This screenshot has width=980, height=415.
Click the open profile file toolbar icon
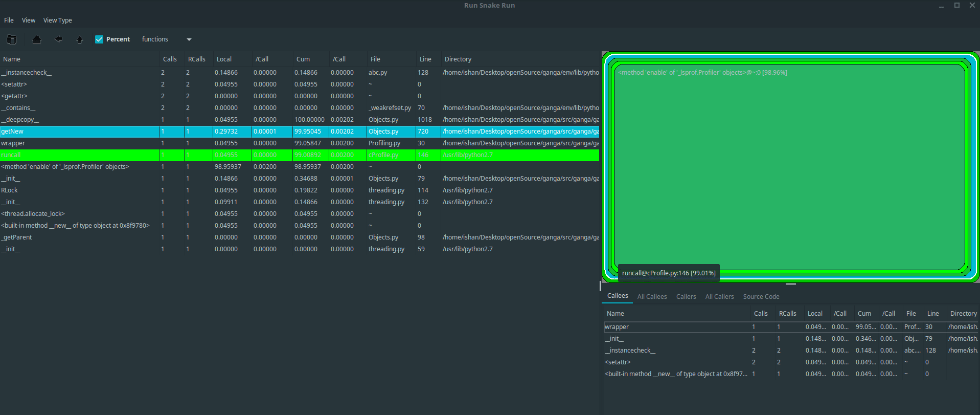tap(12, 39)
